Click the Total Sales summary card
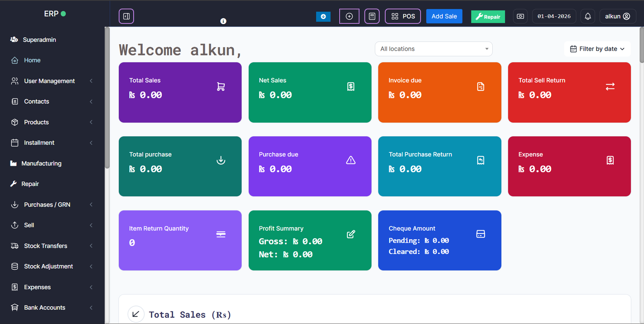644x324 pixels. [180, 92]
